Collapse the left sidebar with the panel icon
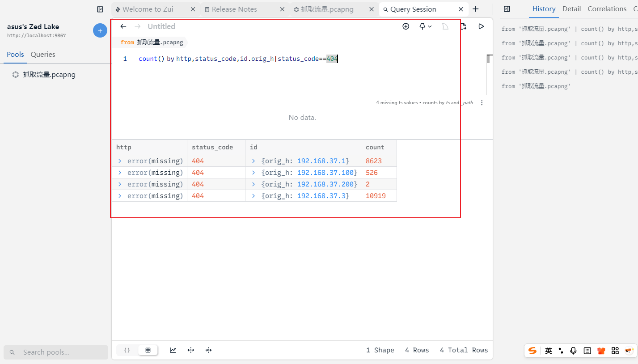 [100, 9]
